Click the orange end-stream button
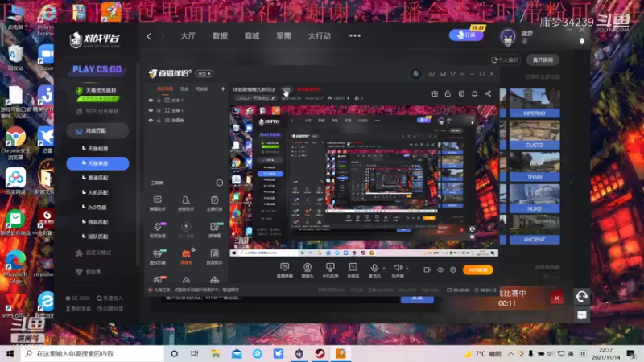644x362 pixels. tap(477, 269)
